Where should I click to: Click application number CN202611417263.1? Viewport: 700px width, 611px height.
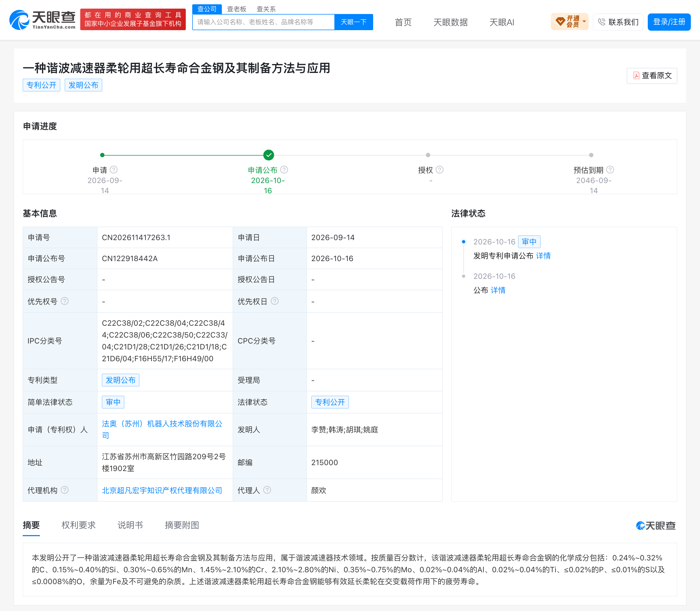click(x=136, y=237)
